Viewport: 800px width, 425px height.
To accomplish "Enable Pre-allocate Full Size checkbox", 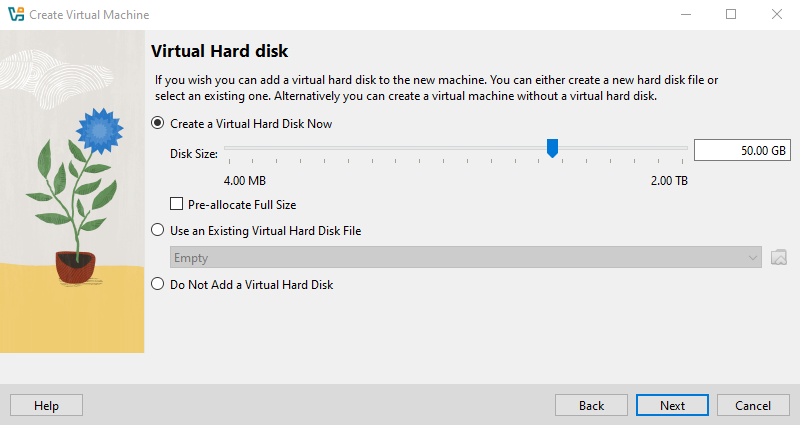I will [177, 204].
